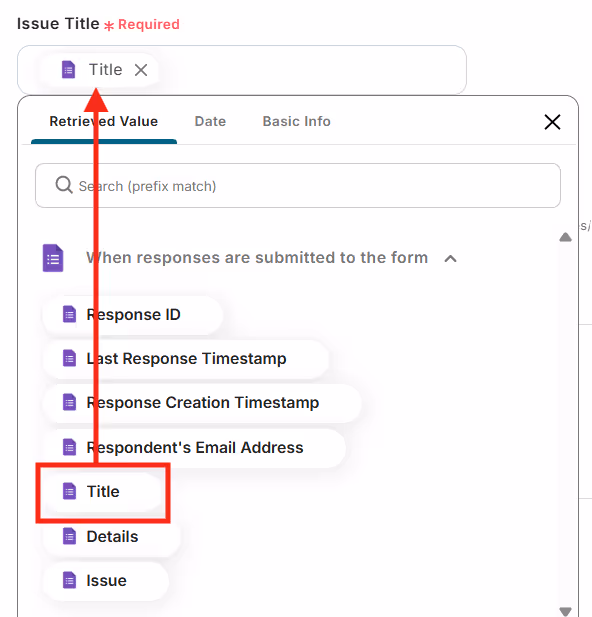This screenshot has height=617, width=592.
Task: Click form icon beside Last Response Timestamp
Action: pos(70,359)
